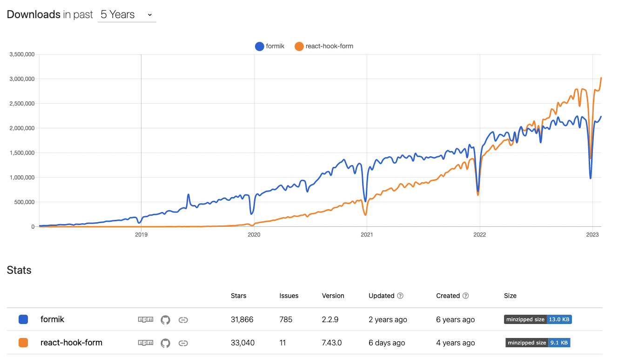
Task: Click the orange swatch beside react-hook-form
Action: pyautogui.click(x=23, y=343)
